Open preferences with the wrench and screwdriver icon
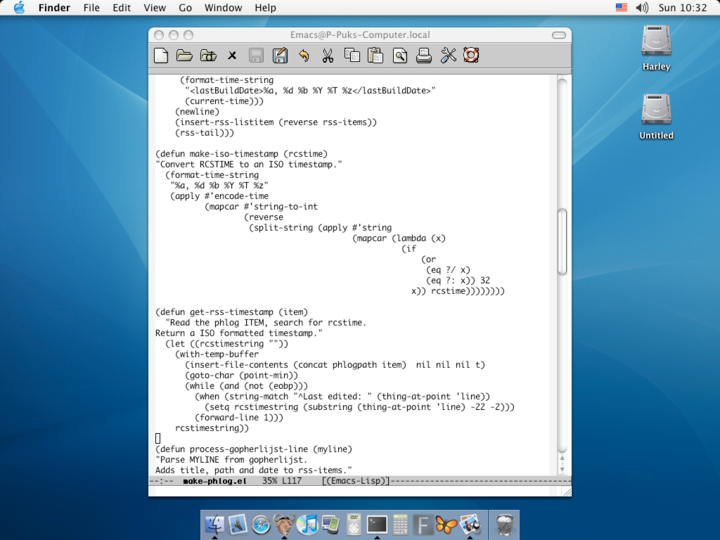Screen dimensions: 720x540 click(448, 56)
